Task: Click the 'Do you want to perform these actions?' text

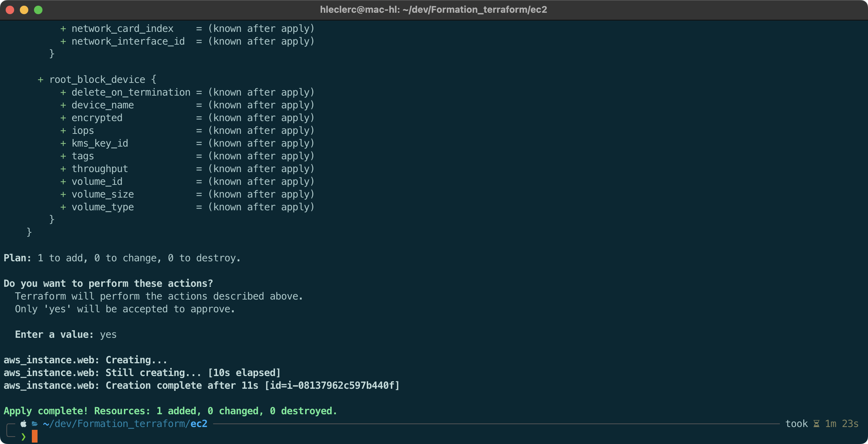Action: (x=108, y=283)
